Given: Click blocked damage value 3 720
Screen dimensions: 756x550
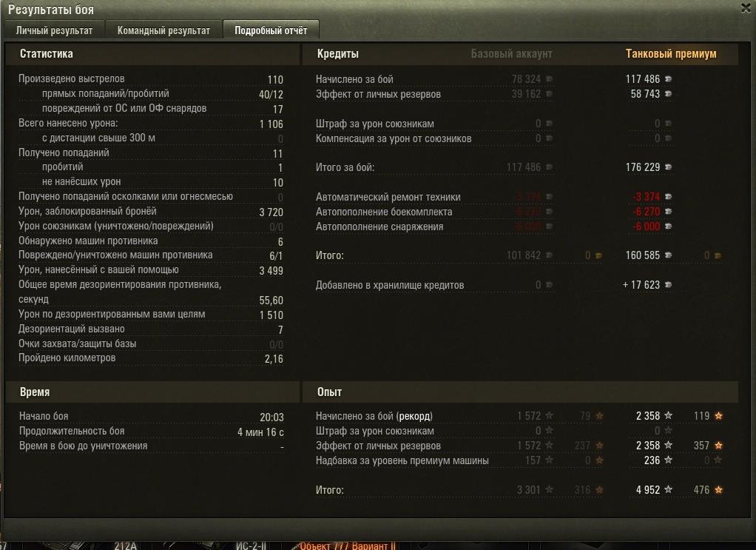Looking at the screenshot, I should [x=271, y=212].
